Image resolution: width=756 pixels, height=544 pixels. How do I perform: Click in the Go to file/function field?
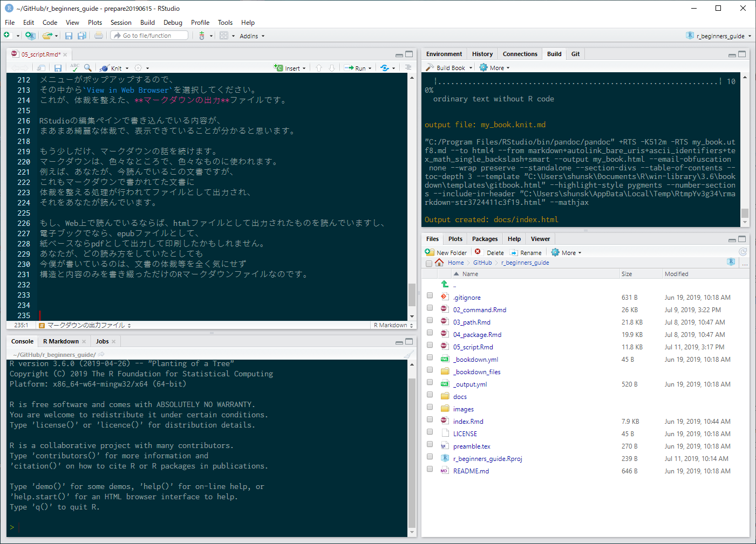[149, 36]
